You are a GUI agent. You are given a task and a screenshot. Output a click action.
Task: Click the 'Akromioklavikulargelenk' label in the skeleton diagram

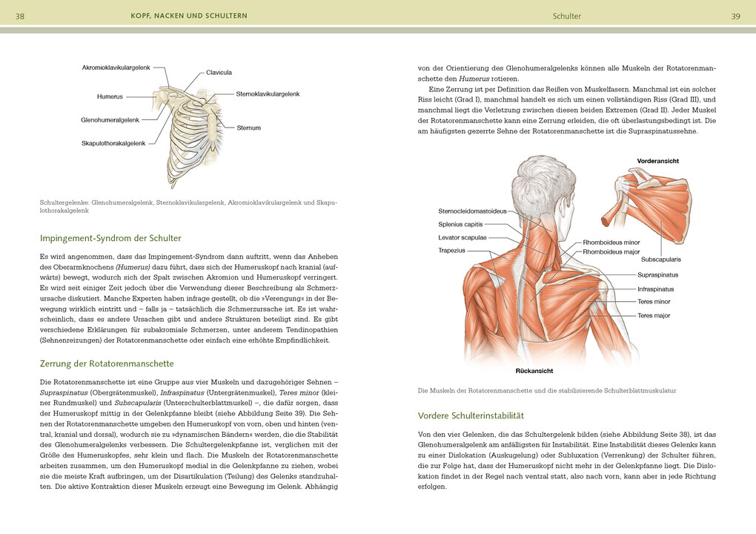coord(116,67)
